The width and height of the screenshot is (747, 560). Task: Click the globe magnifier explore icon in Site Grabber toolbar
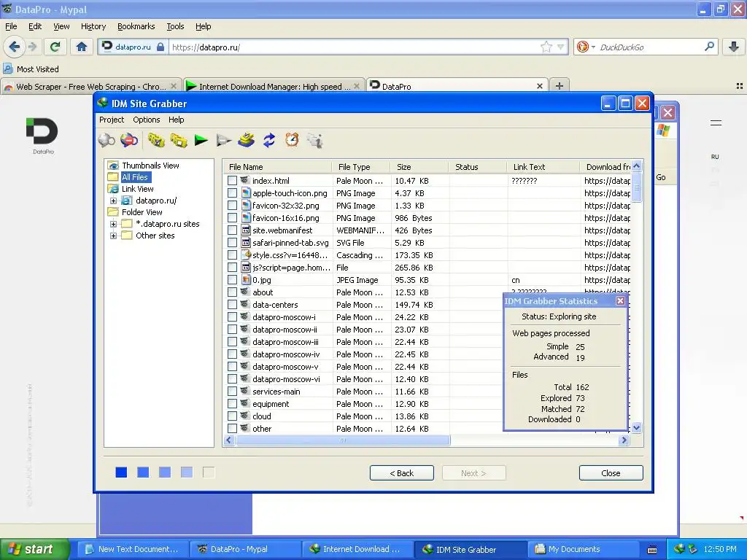tap(107, 141)
